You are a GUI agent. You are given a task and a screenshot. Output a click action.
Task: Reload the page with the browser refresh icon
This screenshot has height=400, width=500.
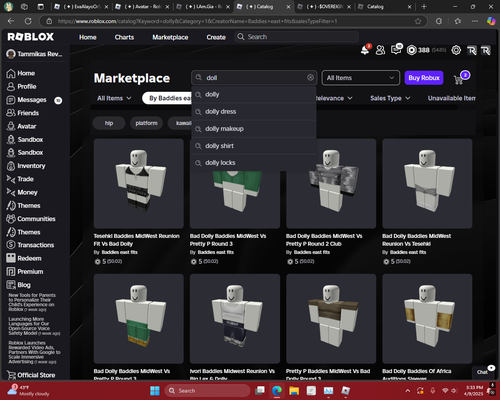pos(28,21)
